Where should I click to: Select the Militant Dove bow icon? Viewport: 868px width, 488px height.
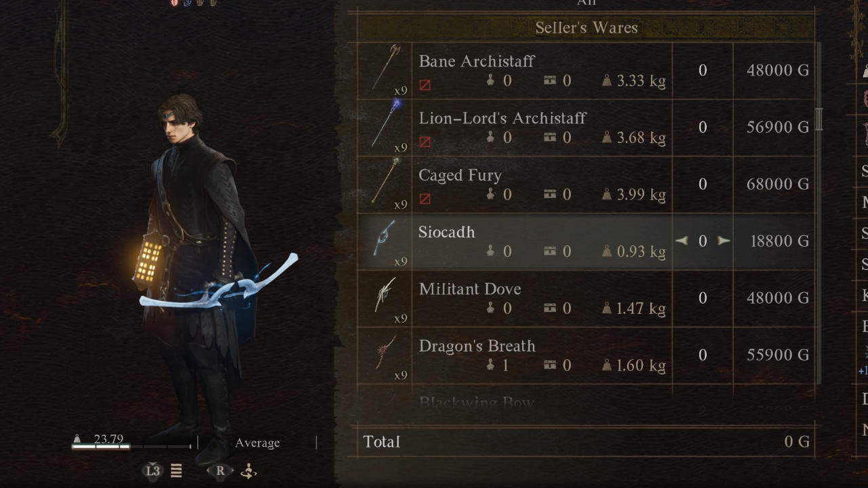(386, 296)
